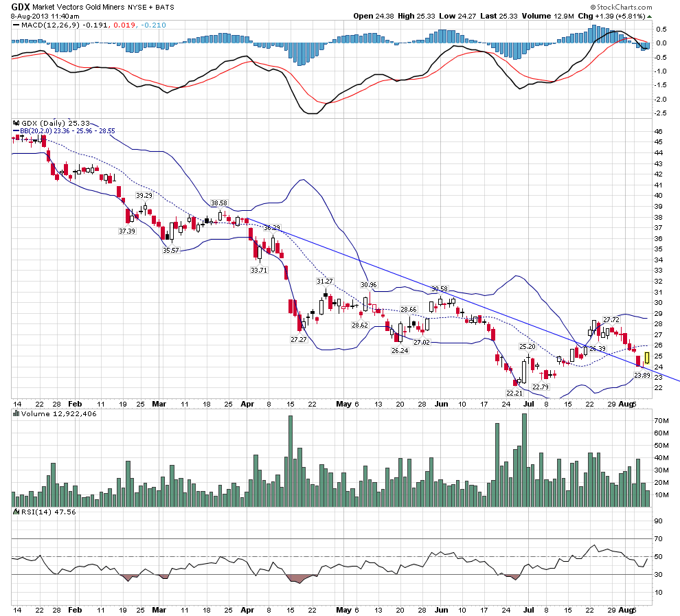
Task: Click the 35.57 low label near March
Action: tap(170, 251)
